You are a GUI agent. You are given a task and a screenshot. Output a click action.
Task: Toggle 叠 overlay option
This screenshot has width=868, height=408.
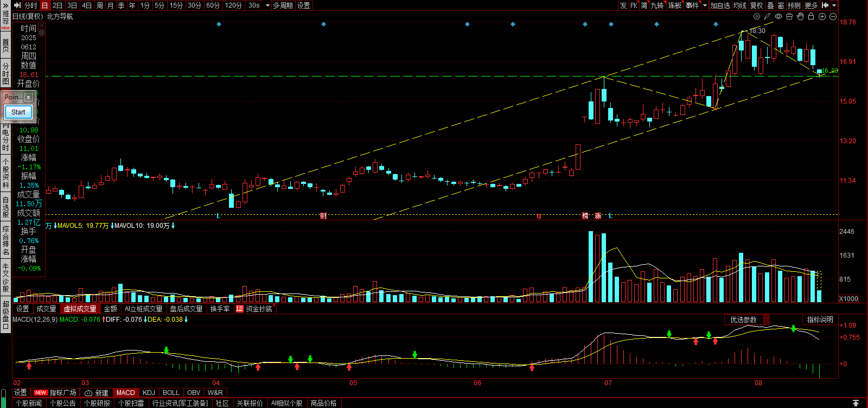770,5
